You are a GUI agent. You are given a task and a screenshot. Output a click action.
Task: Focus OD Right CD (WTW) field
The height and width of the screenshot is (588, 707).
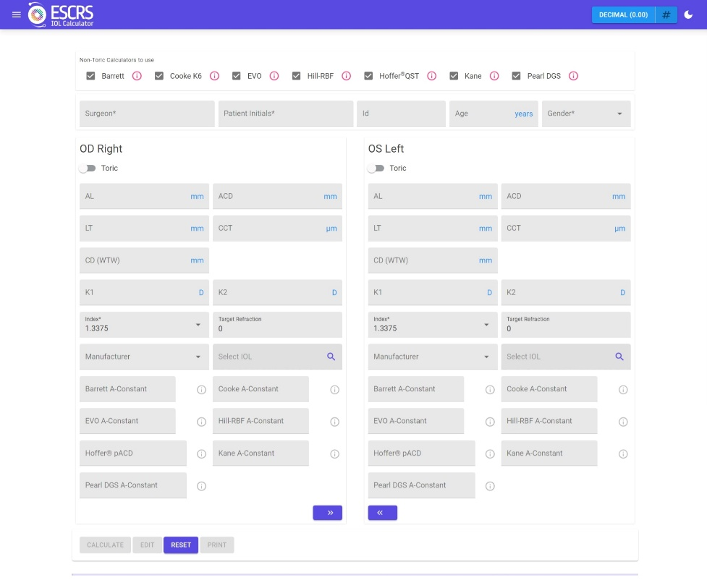coord(144,260)
